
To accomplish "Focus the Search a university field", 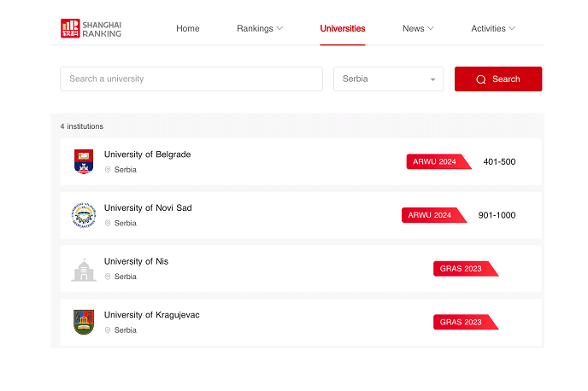I will [191, 79].
